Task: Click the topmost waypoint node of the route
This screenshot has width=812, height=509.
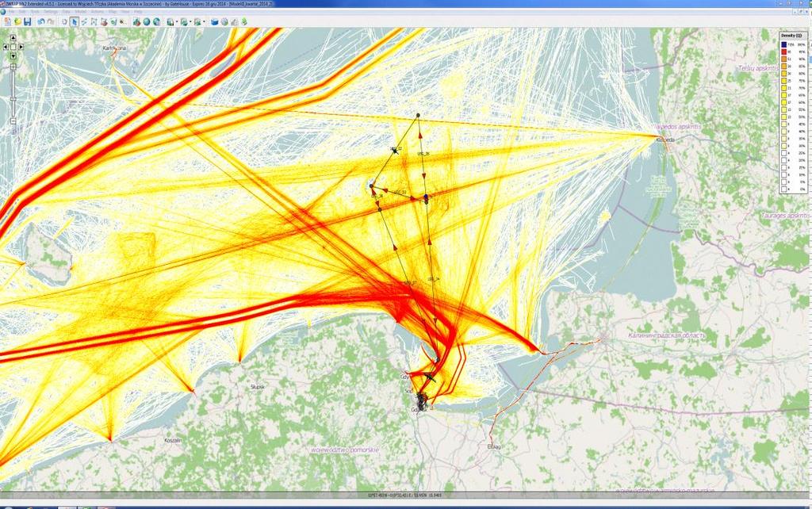Action: click(x=418, y=115)
